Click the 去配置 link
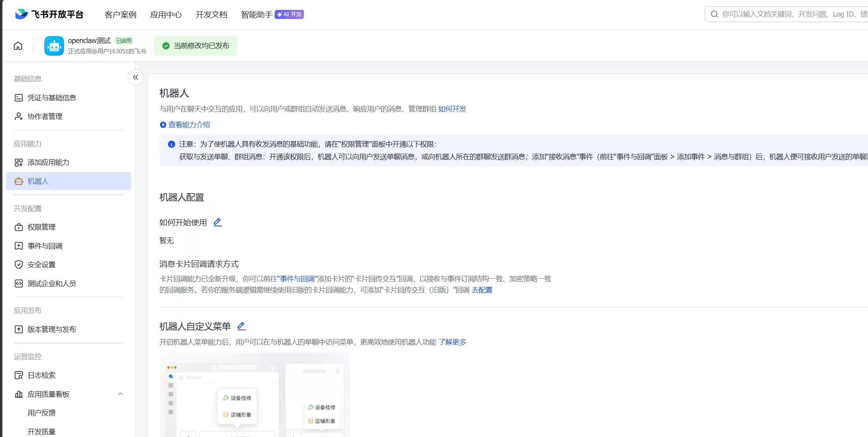 tap(482, 290)
